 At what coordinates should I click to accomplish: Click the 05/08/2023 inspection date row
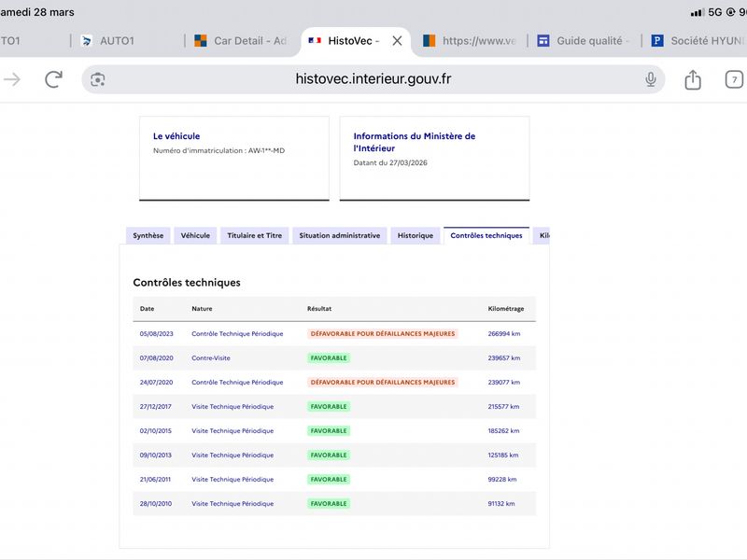click(x=157, y=334)
